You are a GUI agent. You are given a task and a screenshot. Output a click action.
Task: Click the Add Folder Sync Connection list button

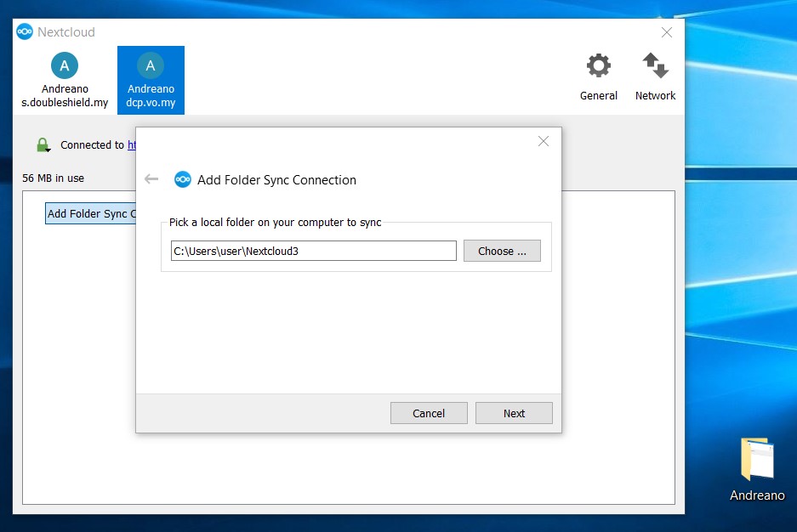click(89, 214)
